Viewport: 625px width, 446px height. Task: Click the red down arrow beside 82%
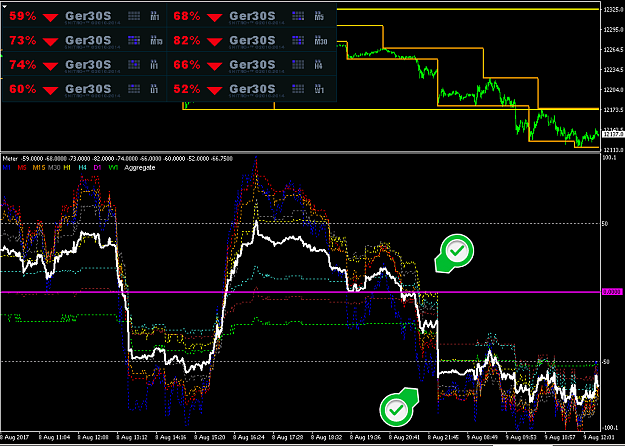click(214, 42)
